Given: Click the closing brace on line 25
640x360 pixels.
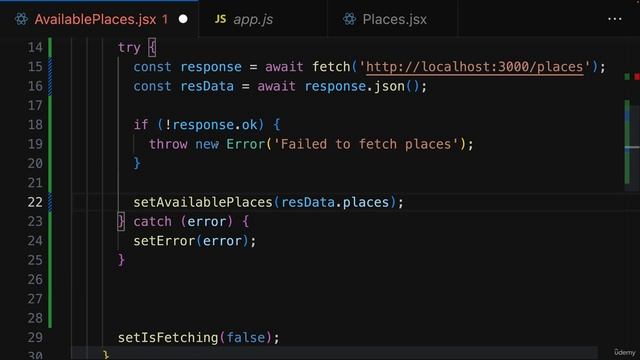Looking at the screenshot, I should tap(121, 260).
